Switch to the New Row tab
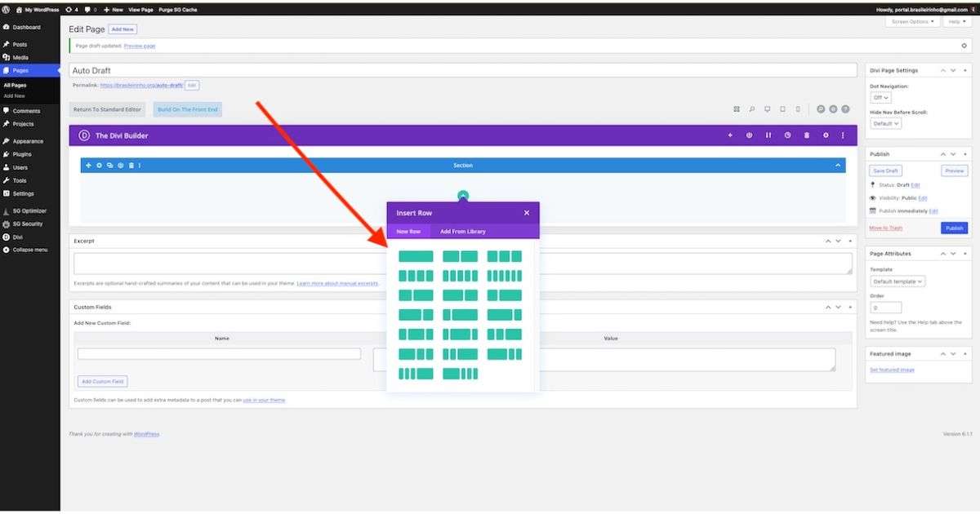The width and height of the screenshot is (980, 514). (408, 232)
